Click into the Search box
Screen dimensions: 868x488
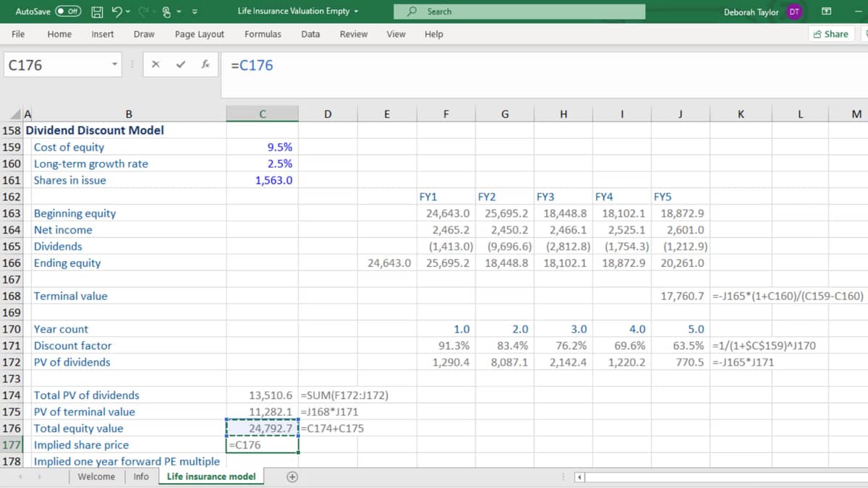coord(519,12)
